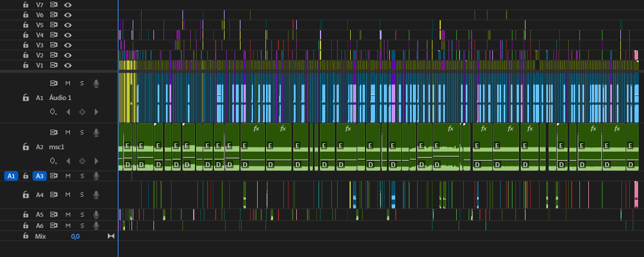Screen dimensions: 644x257
Task: Lock video track V2
Action: 25,55
